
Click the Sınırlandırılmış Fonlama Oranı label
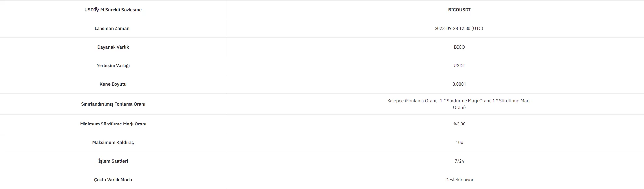(113, 104)
